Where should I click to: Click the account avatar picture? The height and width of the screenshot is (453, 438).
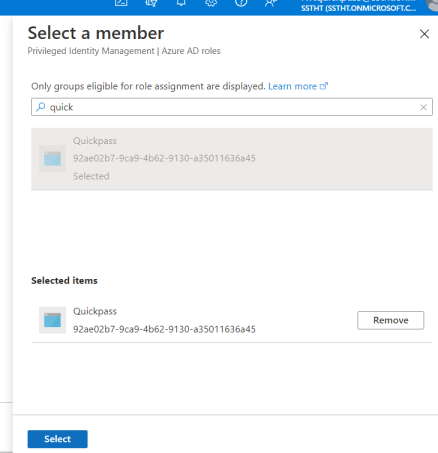pyautogui.click(x=432, y=4)
